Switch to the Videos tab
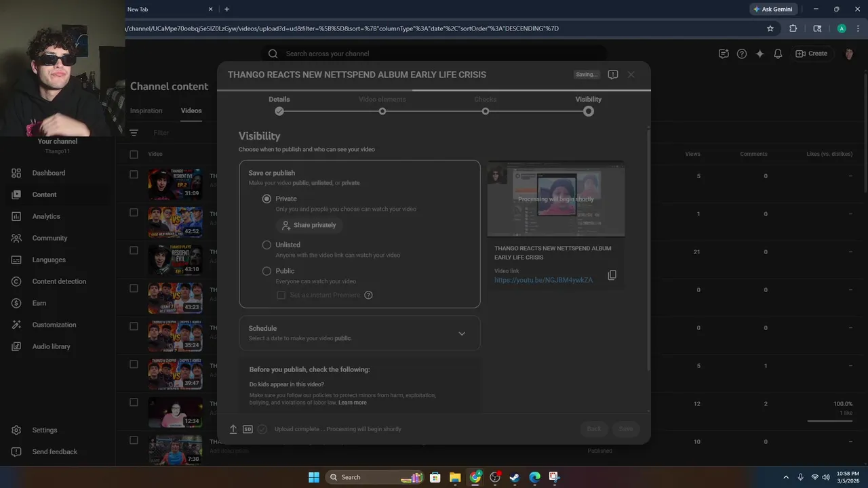This screenshot has height=488, width=868. pyautogui.click(x=191, y=110)
